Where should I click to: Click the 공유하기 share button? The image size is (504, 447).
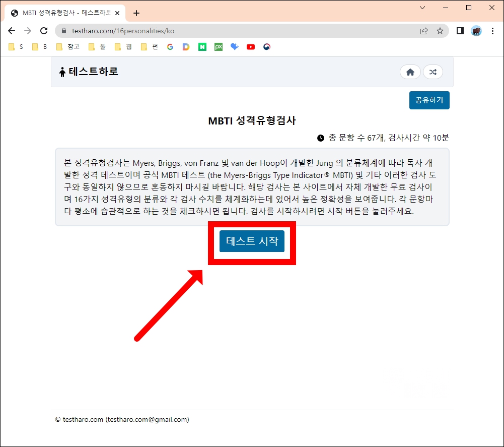pyautogui.click(x=429, y=100)
